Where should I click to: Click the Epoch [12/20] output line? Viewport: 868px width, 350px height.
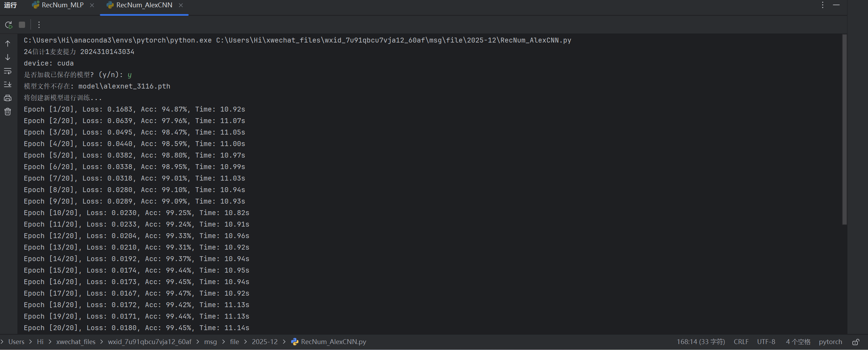pos(137,236)
